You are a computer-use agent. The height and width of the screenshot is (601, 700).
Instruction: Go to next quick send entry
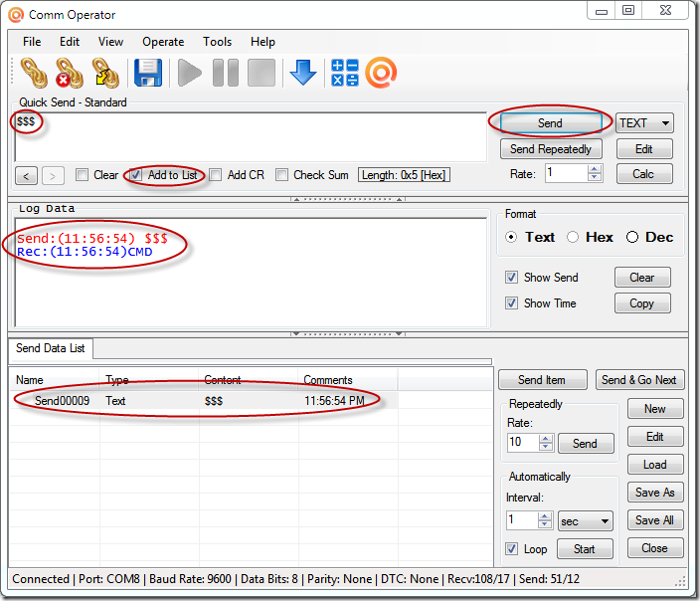tap(53, 175)
